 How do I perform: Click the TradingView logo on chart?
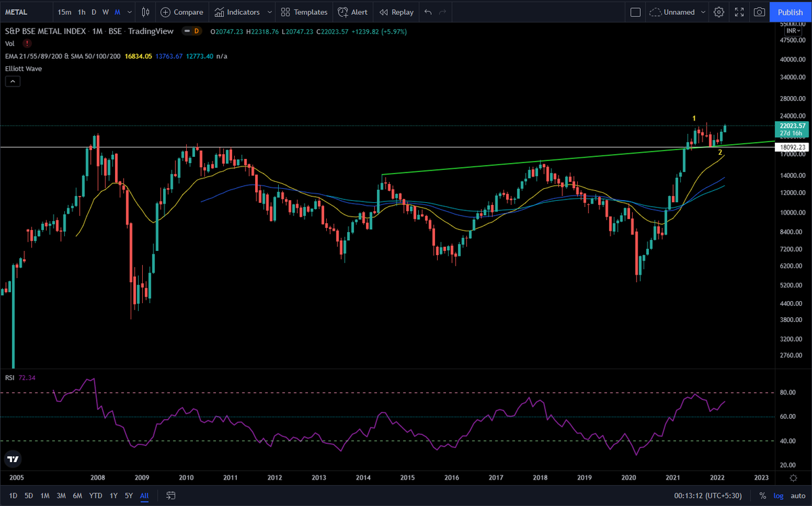tap(13, 459)
